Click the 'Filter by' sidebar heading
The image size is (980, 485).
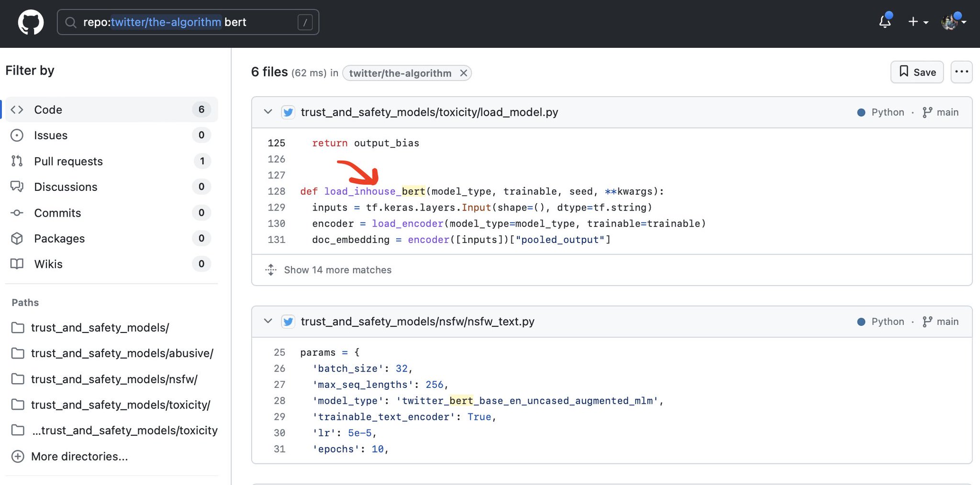pyautogui.click(x=30, y=71)
